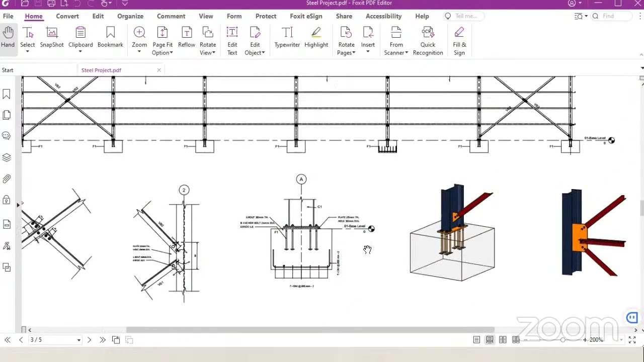This screenshot has width=644, height=362.
Task: Open the Security side panel
Action: tap(7, 200)
